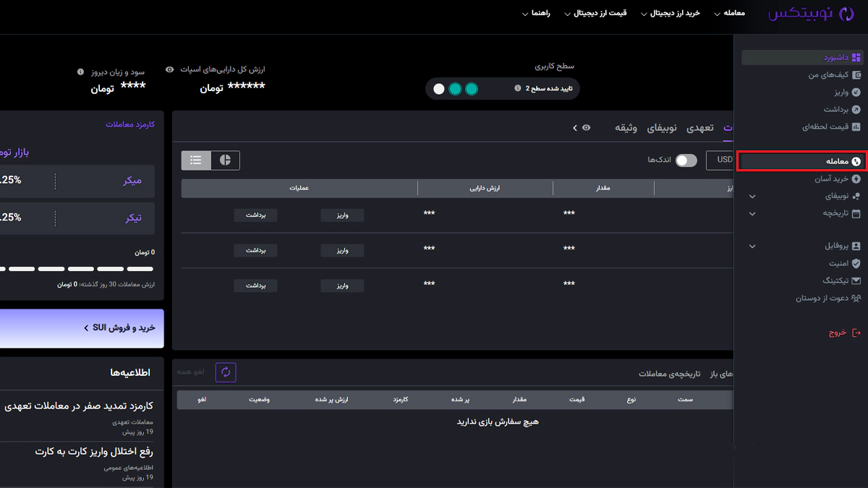Image resolution: width=868 pixels, height=488 pixels.
Task: Open the Guide (راهنما) dropdown menu
Action: [x=536, y=14]
